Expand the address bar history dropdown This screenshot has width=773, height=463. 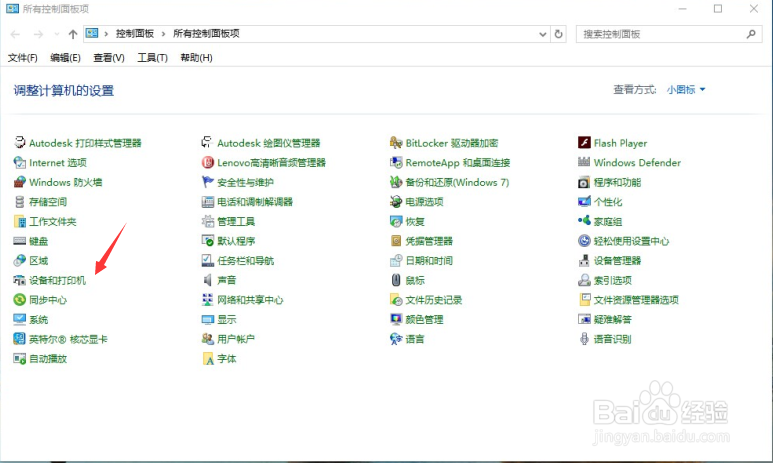pyautogui.click(x=542, y=34)
